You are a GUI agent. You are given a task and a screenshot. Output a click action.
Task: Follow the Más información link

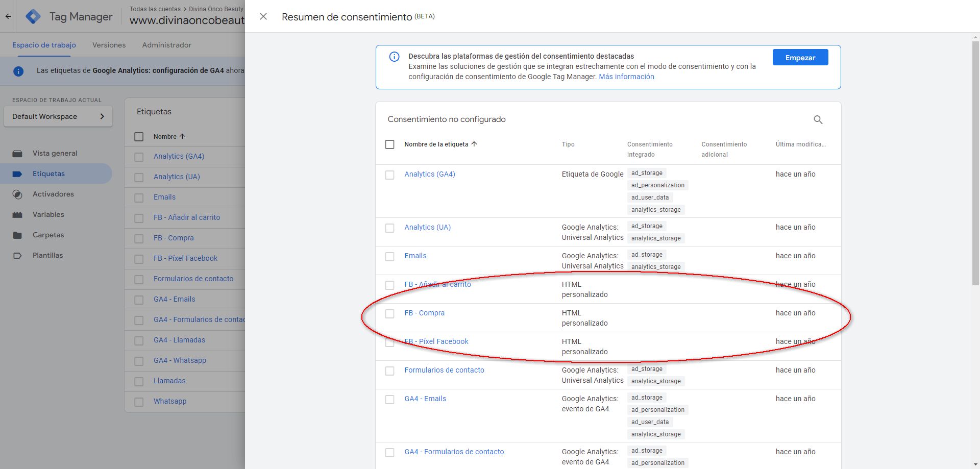point(626,77)
